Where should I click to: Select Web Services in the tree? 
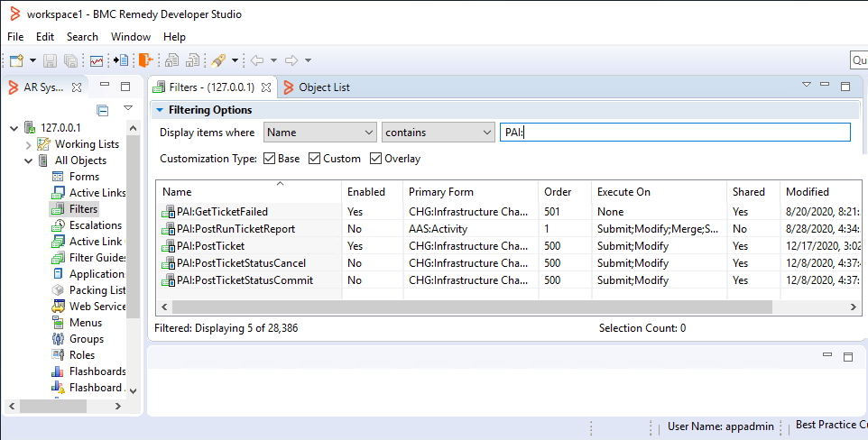click(97, 307)
